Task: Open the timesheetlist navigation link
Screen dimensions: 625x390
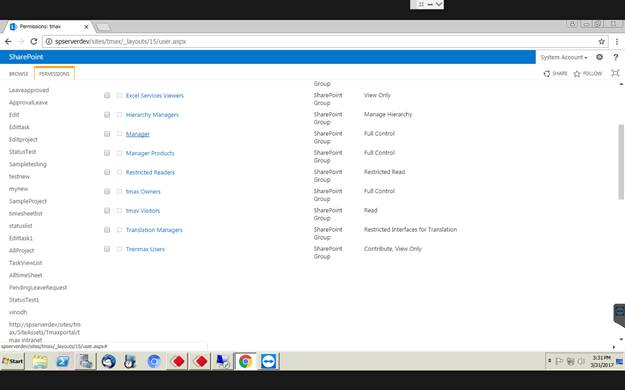Action: coord(26,213)
